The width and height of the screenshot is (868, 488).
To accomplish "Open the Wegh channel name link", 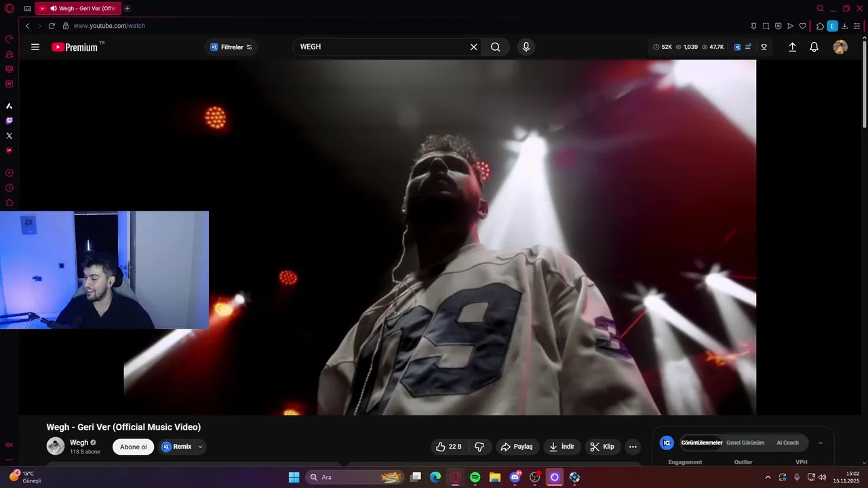I will pos(79,443).
